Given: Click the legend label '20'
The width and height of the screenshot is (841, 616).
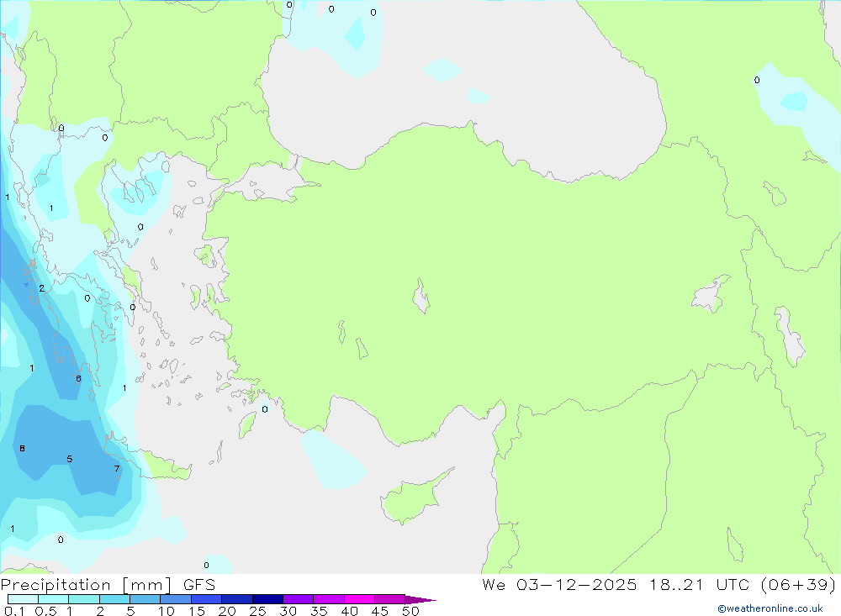Looking at the screenshot, I should (x=227, y=611).
